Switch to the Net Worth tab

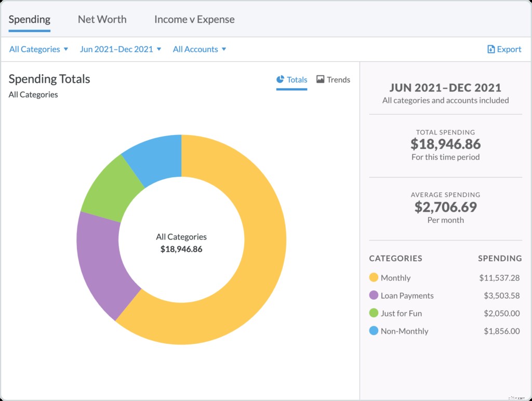pyautogui.click(x=102, y=19)
